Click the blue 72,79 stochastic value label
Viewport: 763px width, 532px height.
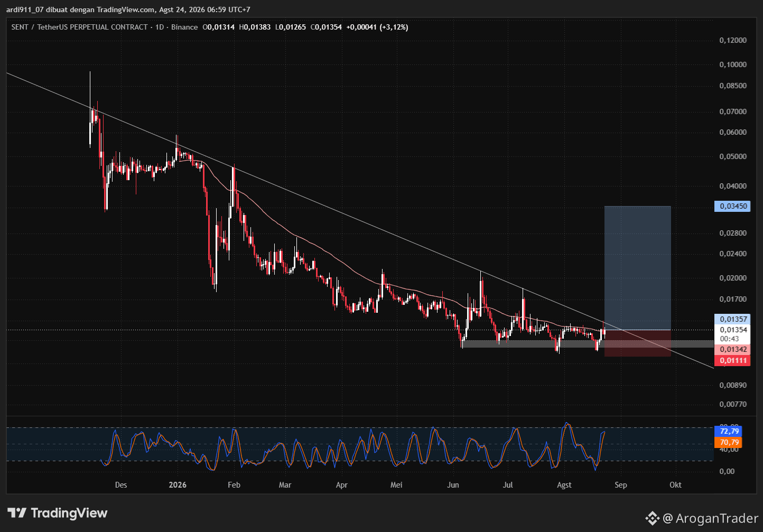tap(728, 431)
